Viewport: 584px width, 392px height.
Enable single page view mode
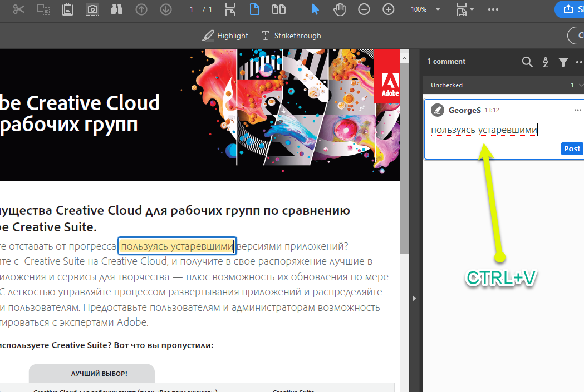[254, 9]
